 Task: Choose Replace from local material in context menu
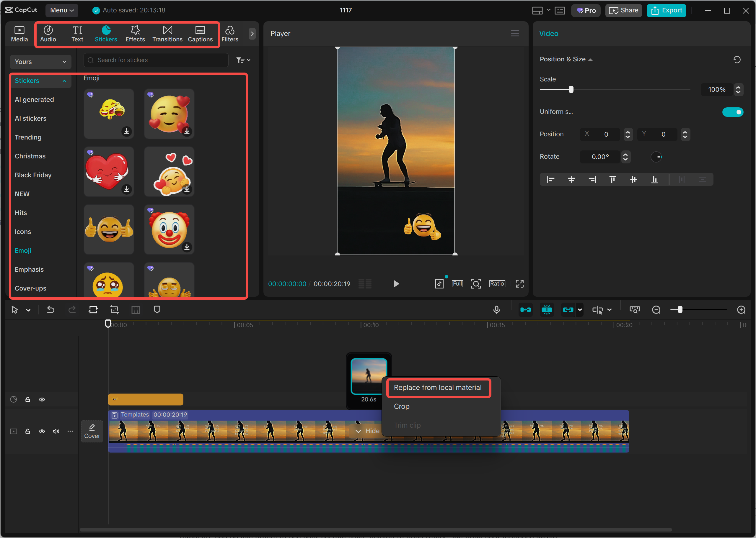click(x=438, y=387)
